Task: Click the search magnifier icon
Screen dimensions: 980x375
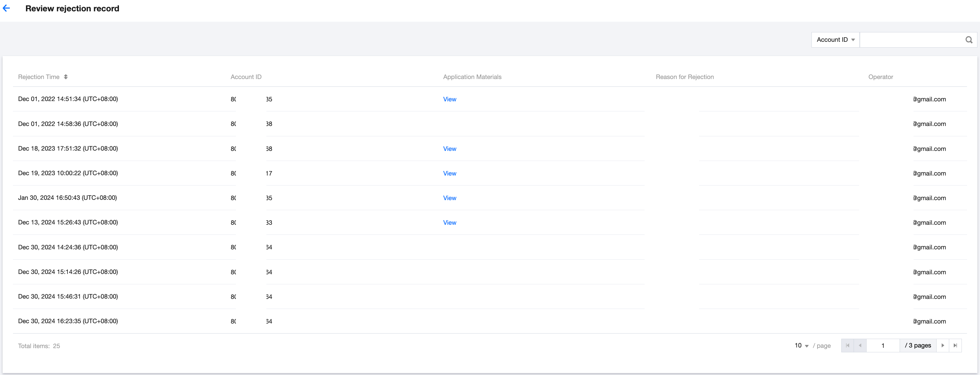Action: [969, 40]
